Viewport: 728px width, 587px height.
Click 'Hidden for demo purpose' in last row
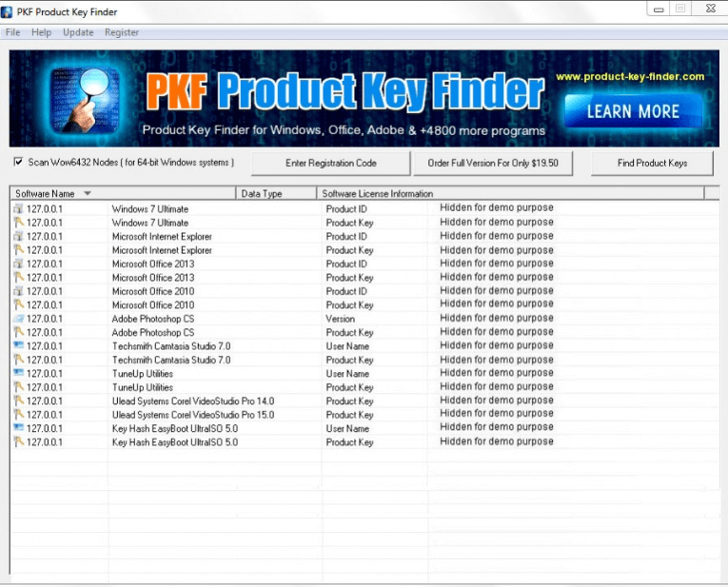(497, 441)
